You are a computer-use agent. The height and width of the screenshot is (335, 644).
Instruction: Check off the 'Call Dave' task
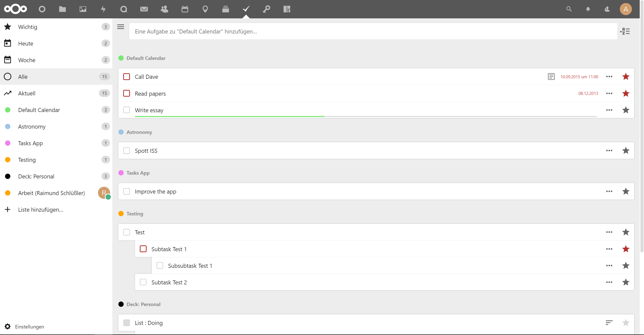(x=127, y=77)
